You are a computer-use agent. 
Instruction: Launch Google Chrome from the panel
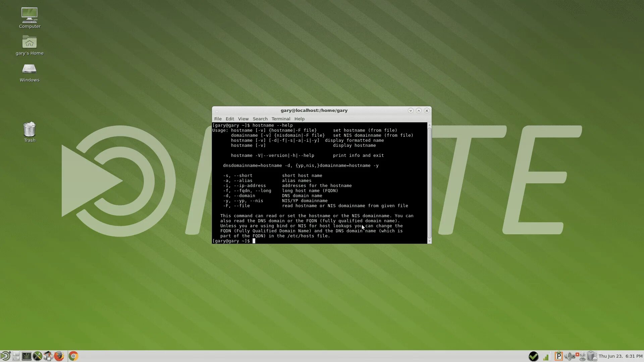(x=73, y=356)
